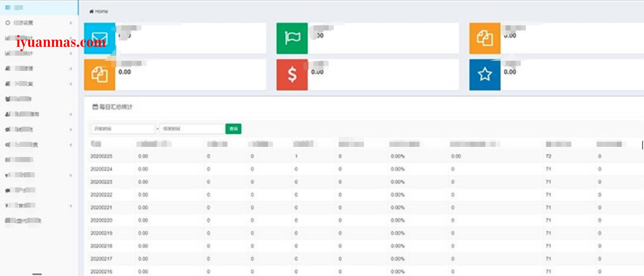Image resolution: width=644 pixels, height=276 pixels.
Task: Click the orange copy icon tile beside the star tile
Action: click(x=485, y=38)
